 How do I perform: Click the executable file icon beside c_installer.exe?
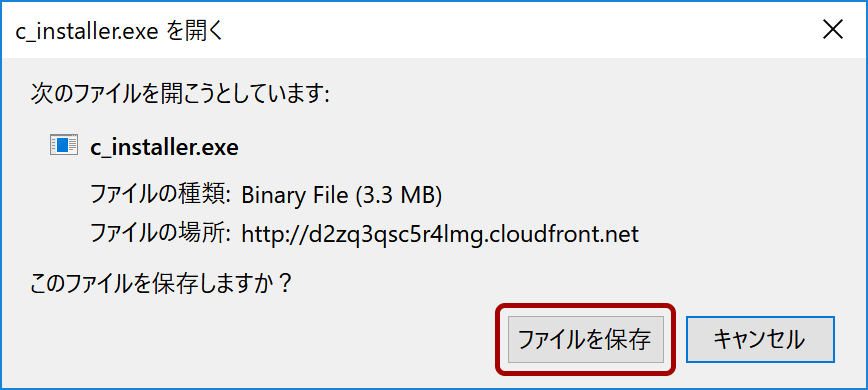[x=64, y=144]
